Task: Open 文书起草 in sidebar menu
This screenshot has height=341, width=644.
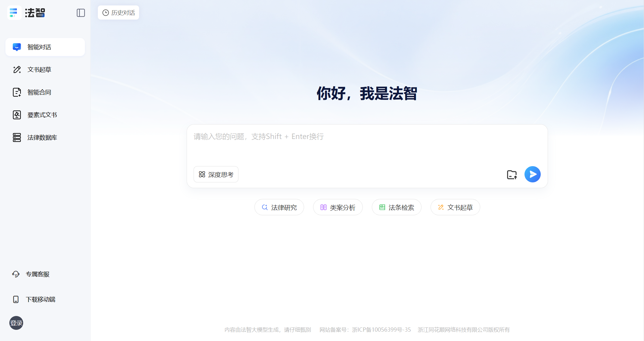Action: [45, 70]
